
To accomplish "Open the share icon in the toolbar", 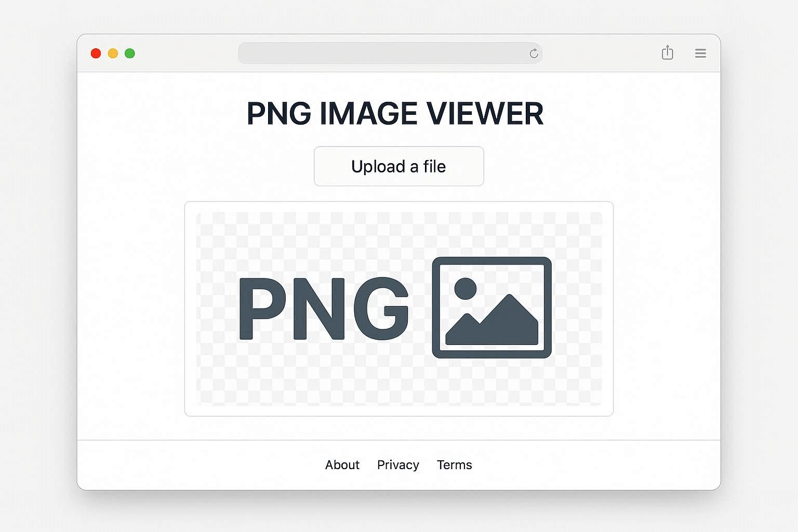I will (x=668, y=52).
